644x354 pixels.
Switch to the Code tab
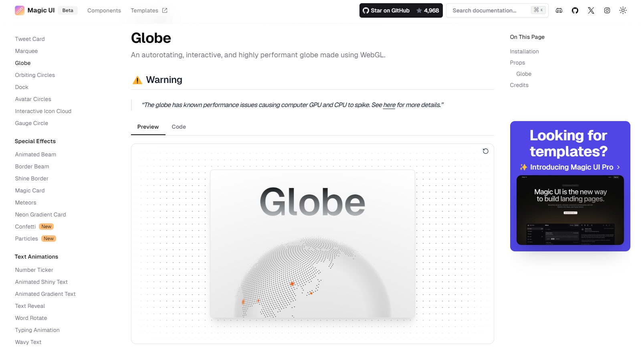coord(179,127)
